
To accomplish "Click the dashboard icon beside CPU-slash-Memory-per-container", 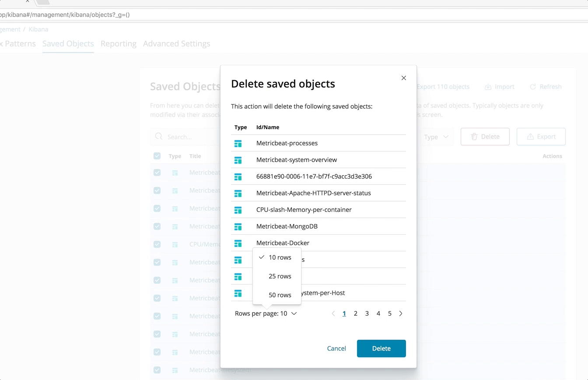I will point(238,210).
